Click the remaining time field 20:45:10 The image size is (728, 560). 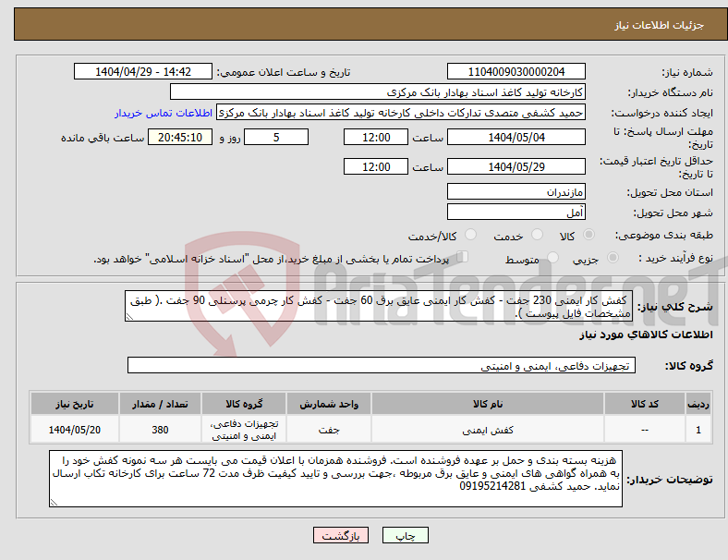180,138
